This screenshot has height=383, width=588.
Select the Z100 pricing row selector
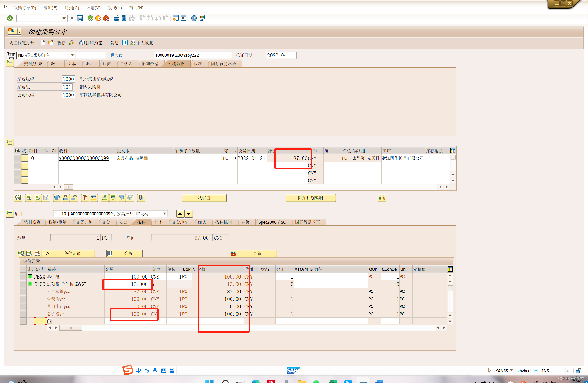tap(23, 284)
